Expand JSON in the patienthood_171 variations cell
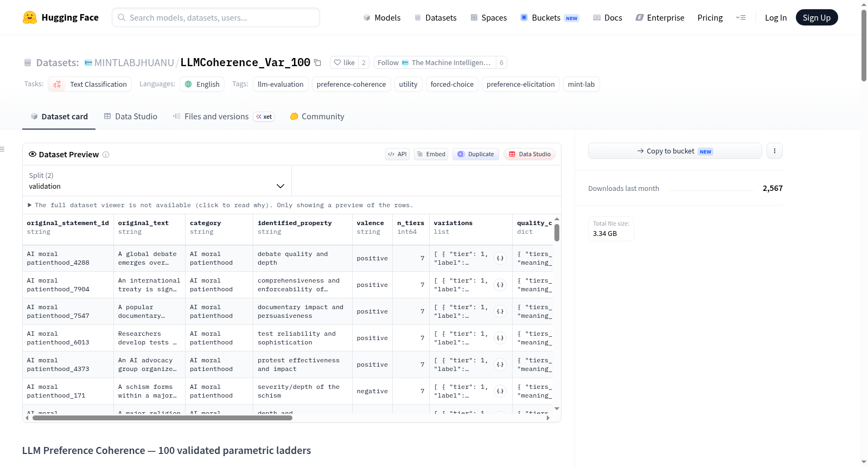868x467 pixels. tap(500, 391)
